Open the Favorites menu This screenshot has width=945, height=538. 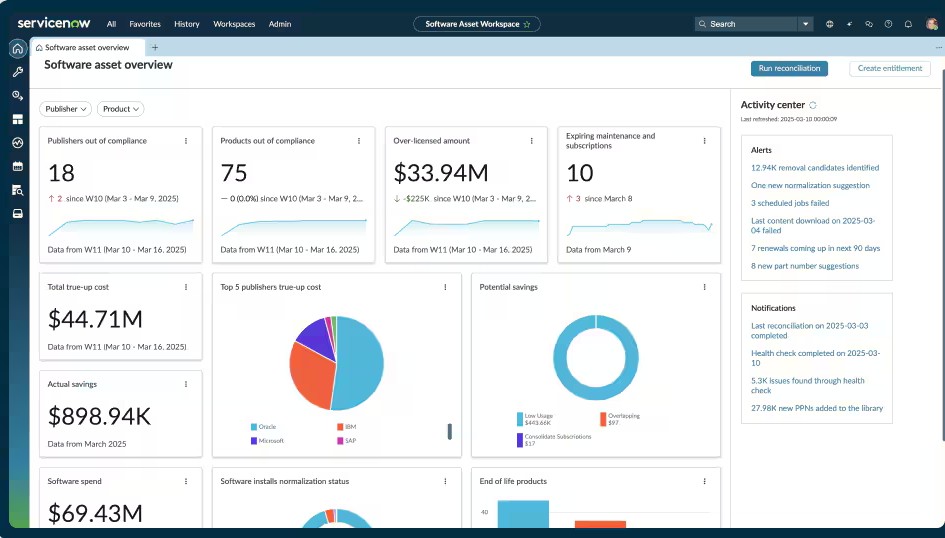[145, 24]
